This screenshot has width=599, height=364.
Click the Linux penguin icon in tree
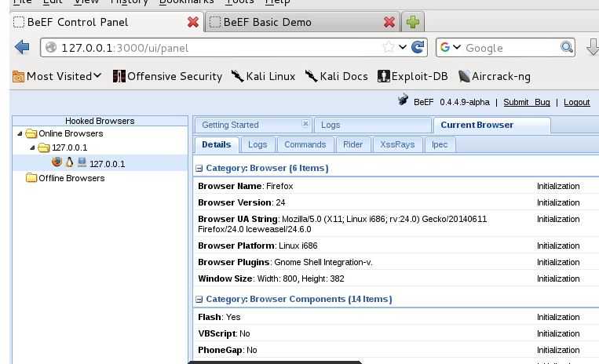69,162
